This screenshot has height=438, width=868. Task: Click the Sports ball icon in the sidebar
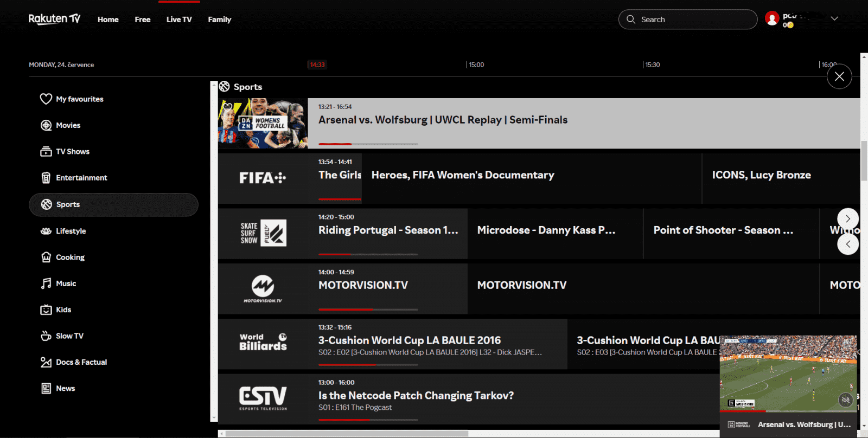coord(47,204)
